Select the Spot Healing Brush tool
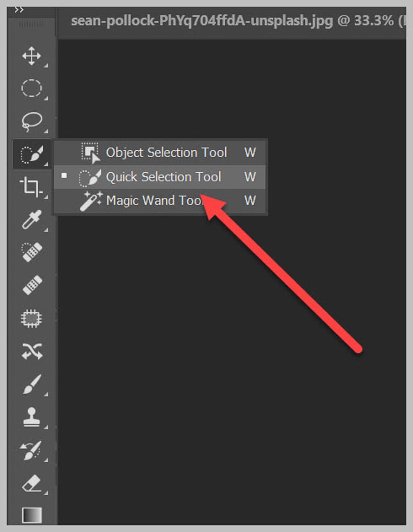This screenshot has width=413, height=532. click(31, 252)
